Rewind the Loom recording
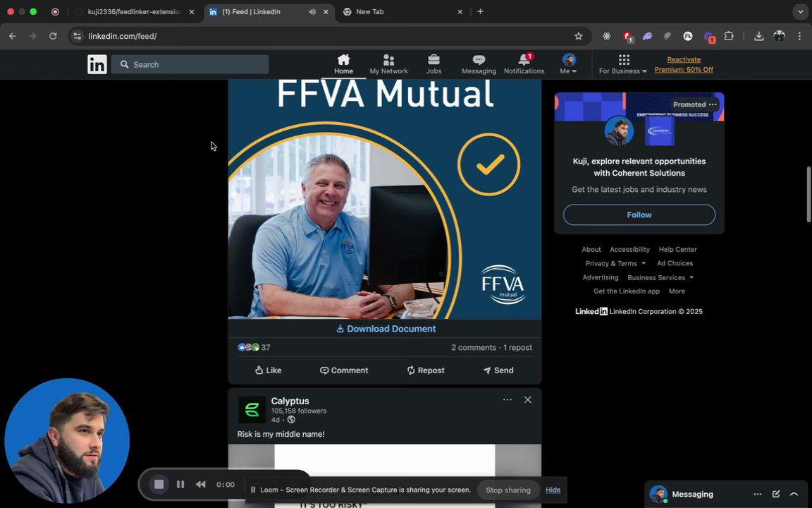Screen dimensions: 812x508 click(x=200, y=484)
